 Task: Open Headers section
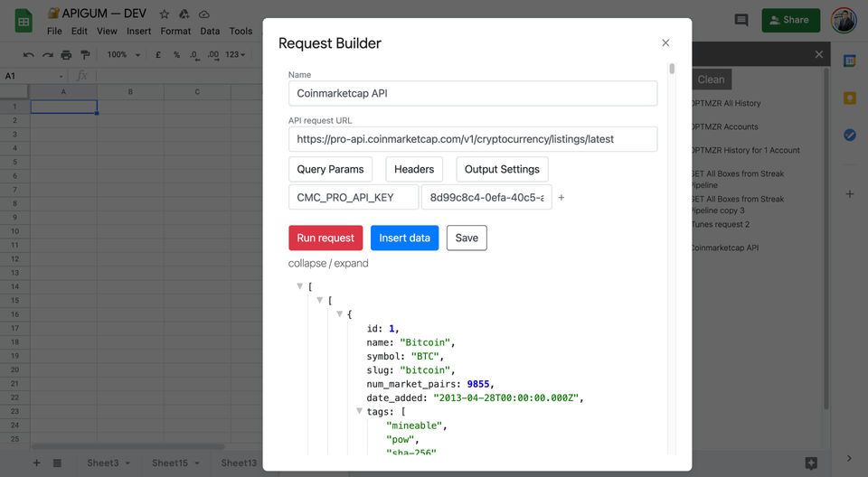[x=414, y=169]
